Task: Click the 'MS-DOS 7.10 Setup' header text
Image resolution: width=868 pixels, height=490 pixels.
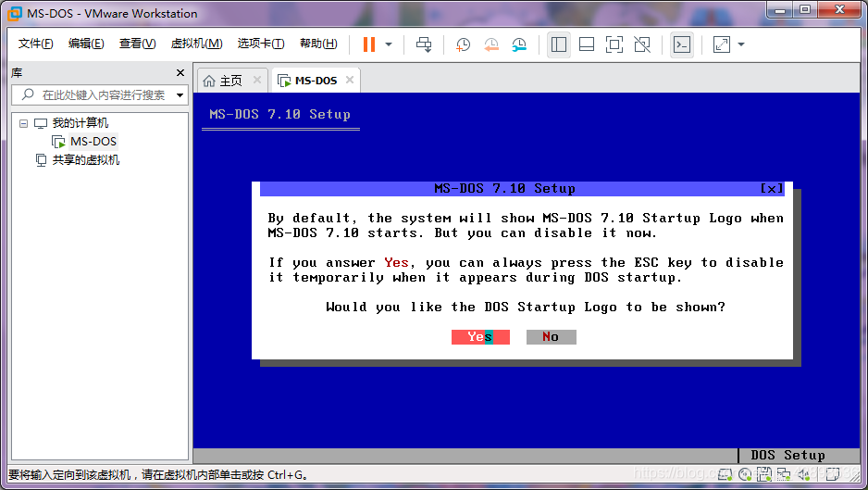Action: point(280,114)
